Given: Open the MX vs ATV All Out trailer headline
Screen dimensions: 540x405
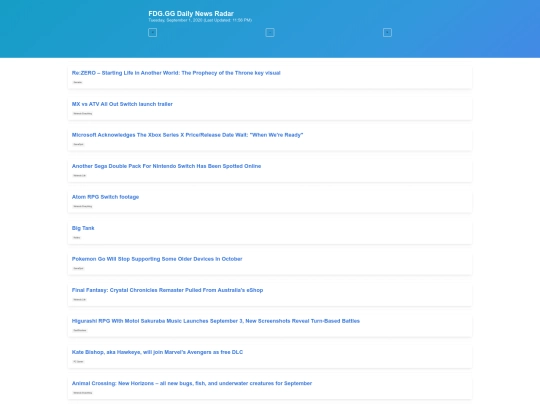Looking at the screenshot, I should coord(122,104).
